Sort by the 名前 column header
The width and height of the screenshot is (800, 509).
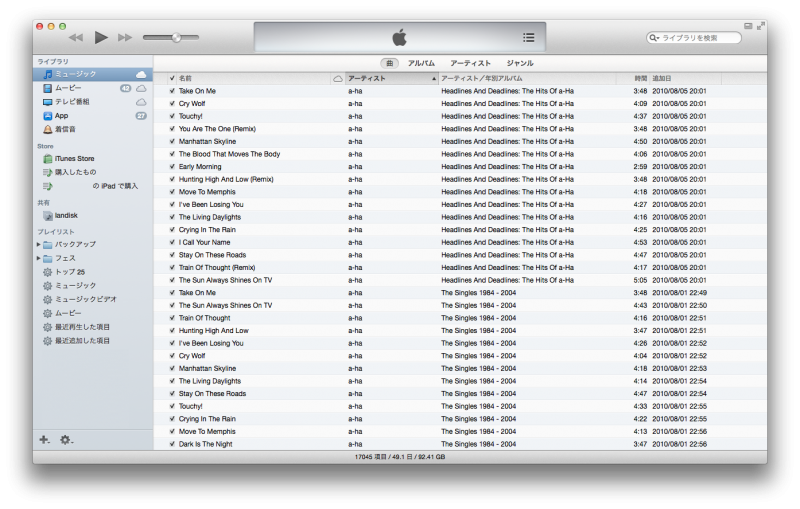(x=254, y=79)
